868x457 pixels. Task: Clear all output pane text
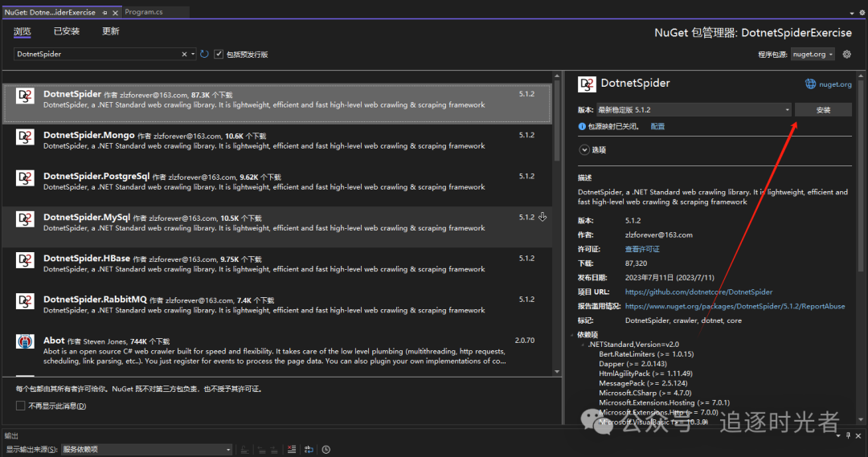(x=292, y=449)
